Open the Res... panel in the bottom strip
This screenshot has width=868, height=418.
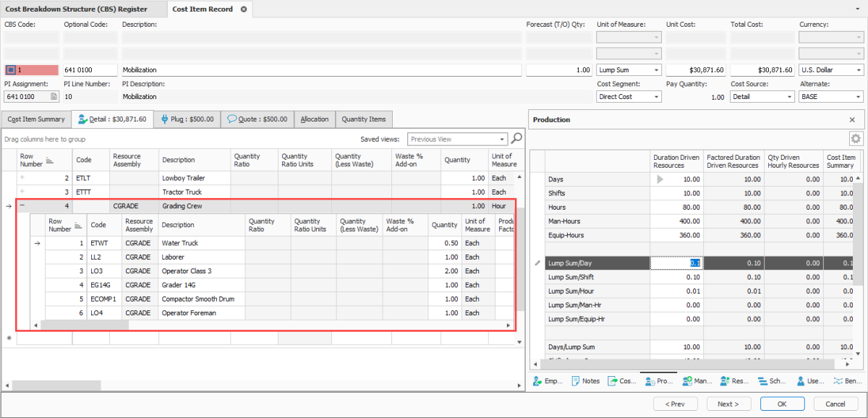pos(733,381)
